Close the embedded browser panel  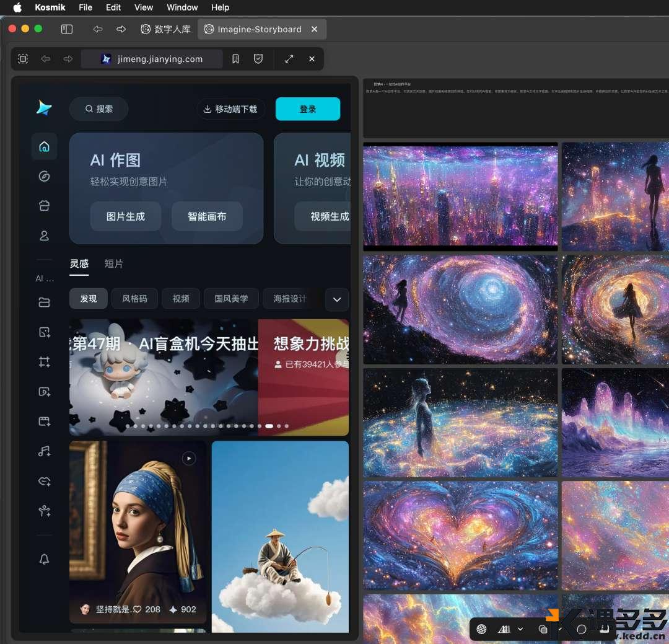[x=312, y=59]
